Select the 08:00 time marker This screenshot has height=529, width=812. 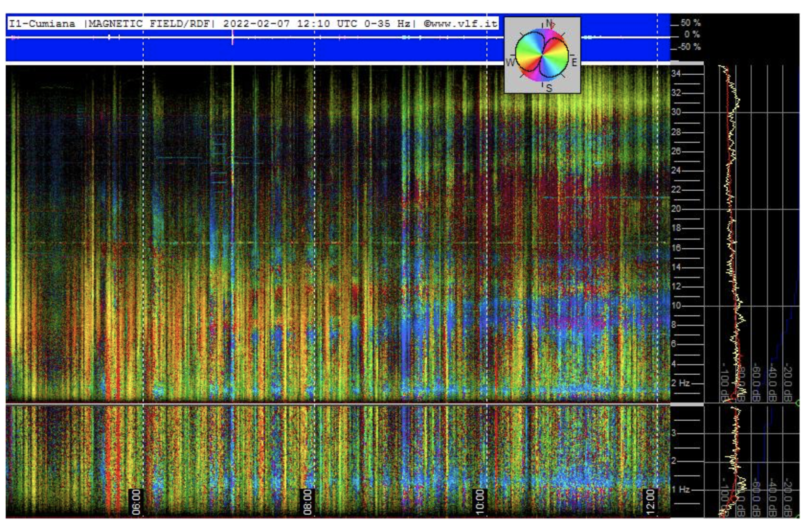307,502
